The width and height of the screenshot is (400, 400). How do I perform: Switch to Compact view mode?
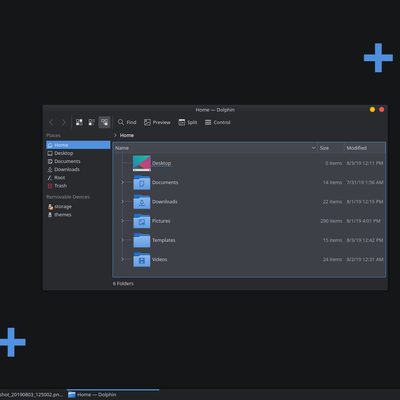91,122
